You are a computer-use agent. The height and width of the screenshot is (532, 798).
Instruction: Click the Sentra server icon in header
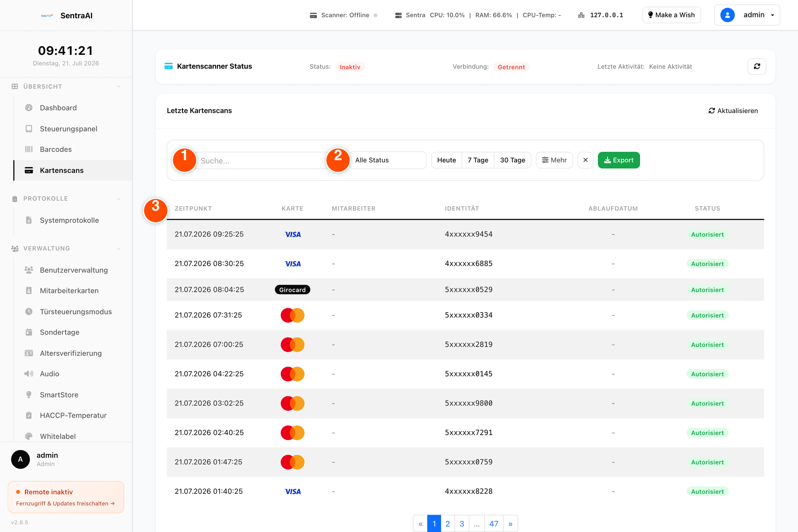[398, 15]
